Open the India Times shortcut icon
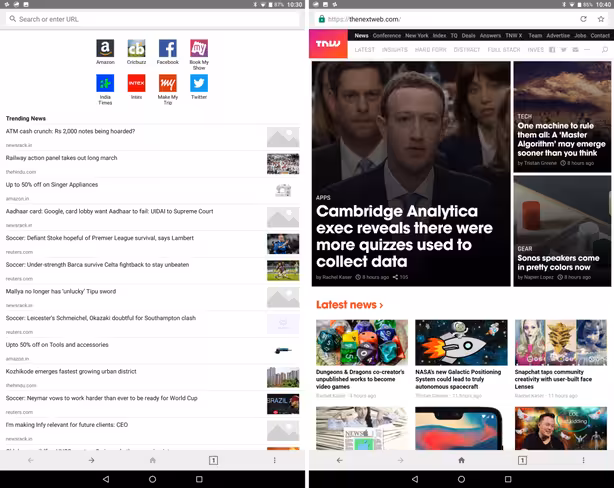The height and width of the screenshot is (488, 614). click(x=105, y=83)
